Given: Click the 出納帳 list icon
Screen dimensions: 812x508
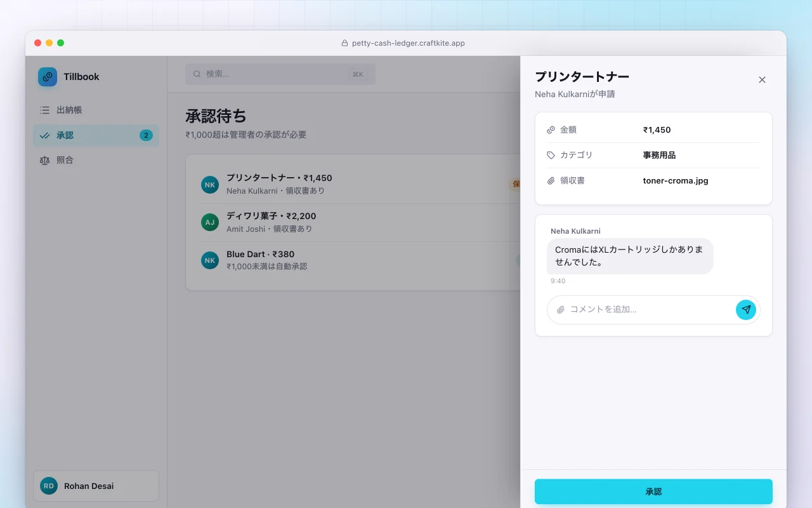Looking at the screenshot, I should pyautogui.click(x=44, y=110).
